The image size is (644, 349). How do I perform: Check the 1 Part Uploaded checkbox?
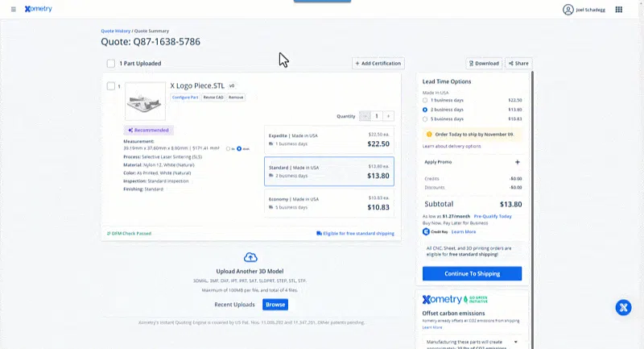tap(111, 64)
